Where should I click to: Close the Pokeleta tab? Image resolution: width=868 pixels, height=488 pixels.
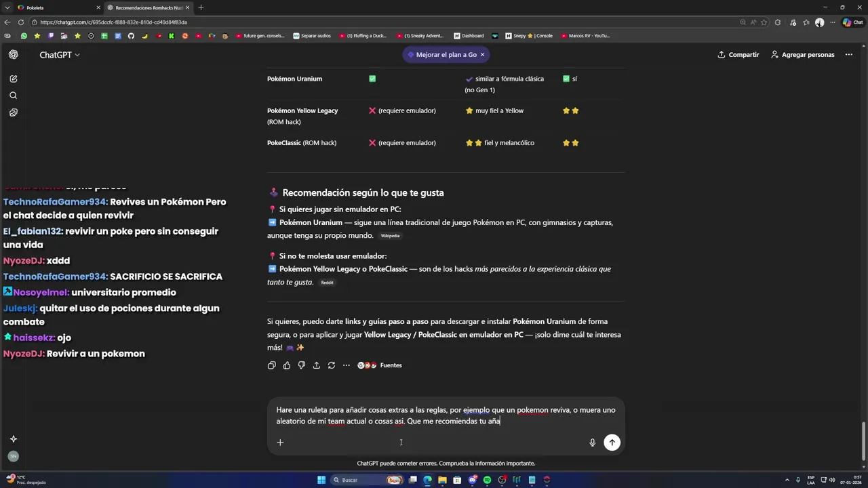pos(98,7)
